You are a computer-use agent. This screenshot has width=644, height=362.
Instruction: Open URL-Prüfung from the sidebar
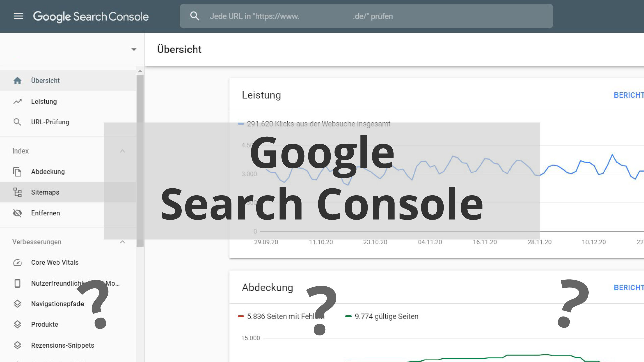(68, 122)
